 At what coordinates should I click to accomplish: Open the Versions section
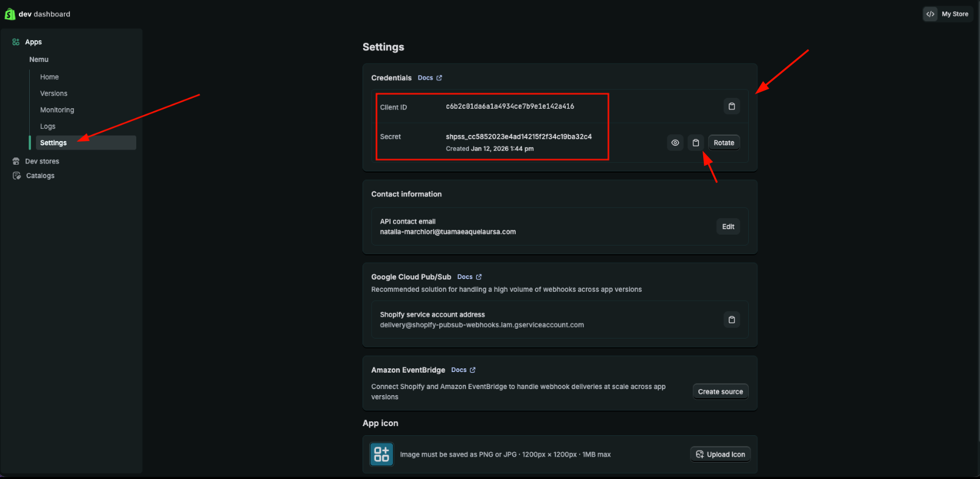pos(54,94)
